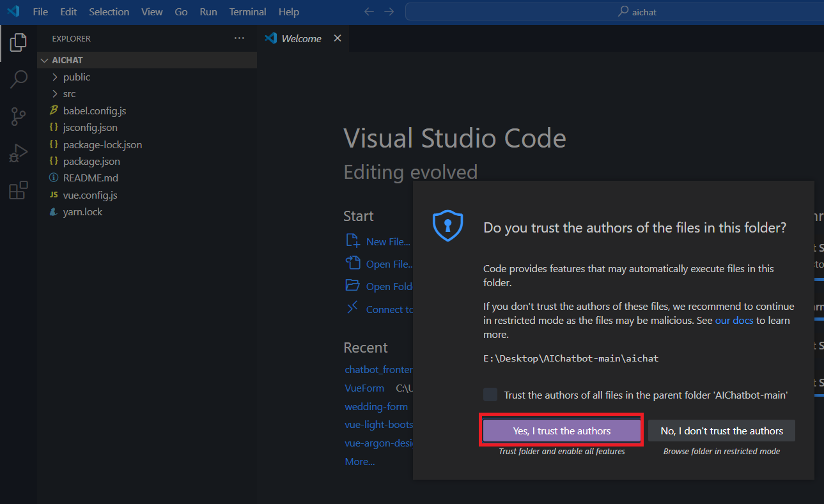Open the Run menu
Viewport: 824px width, 504px height.
208,11
